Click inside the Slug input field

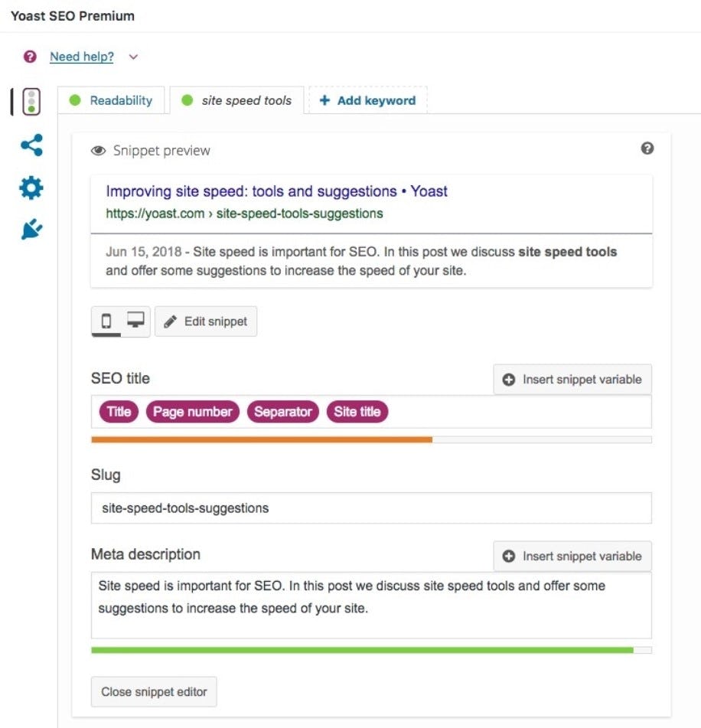[371, 508]
